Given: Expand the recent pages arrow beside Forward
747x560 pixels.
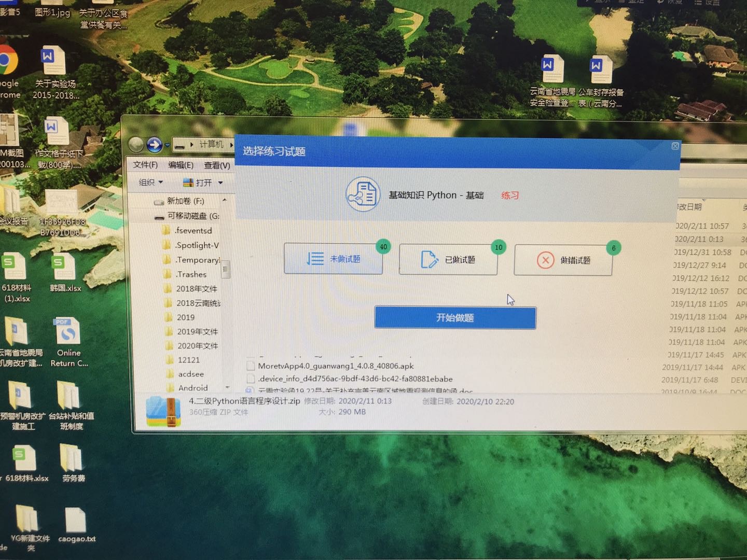Looking at the screenshot, I should (x=167, y=146).
